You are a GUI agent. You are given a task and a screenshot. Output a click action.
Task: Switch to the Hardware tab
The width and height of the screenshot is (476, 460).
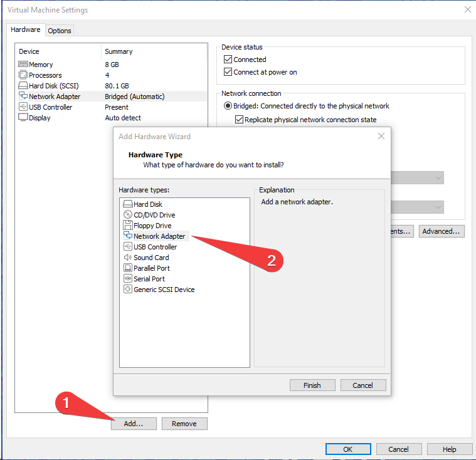click(x=26, y=29)
